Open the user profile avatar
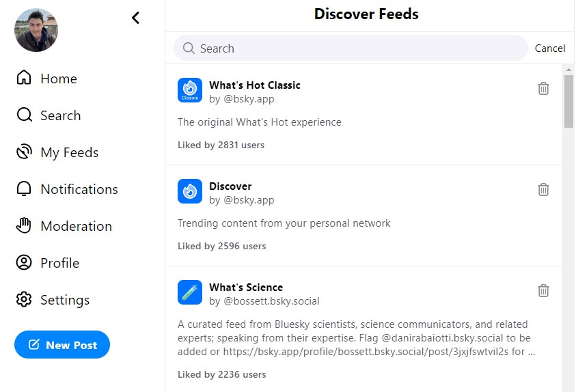 tap(36, 30)
